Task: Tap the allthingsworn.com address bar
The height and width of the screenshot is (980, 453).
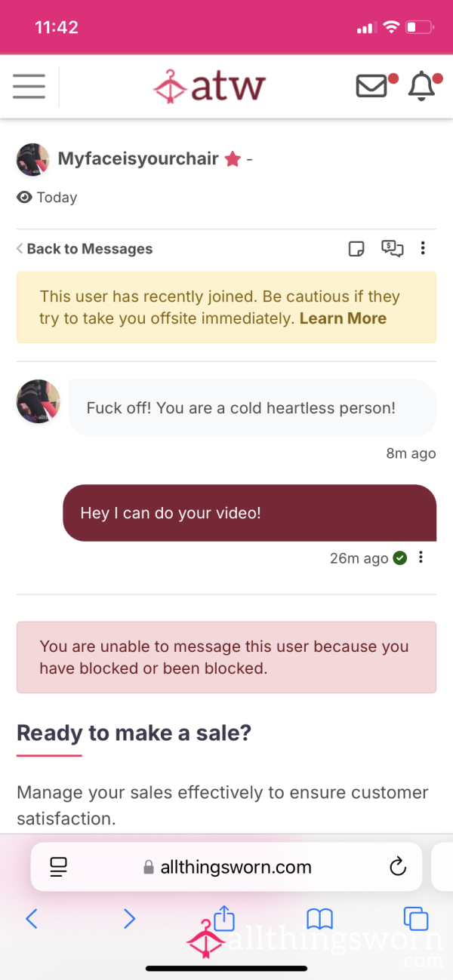Action: tap(226, 867)
